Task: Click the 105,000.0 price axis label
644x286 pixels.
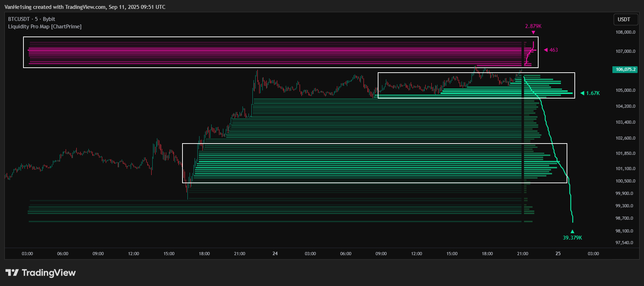Action: pyautogui.click(x=626, y=90)
